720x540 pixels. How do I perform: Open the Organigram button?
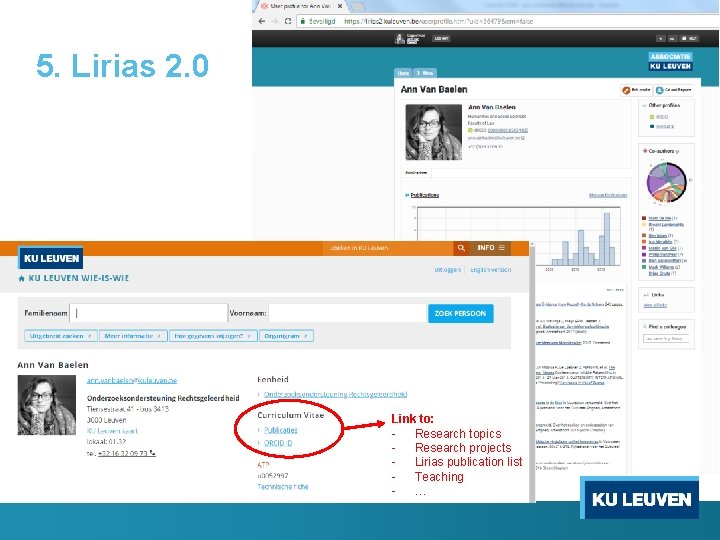(286, 336)
